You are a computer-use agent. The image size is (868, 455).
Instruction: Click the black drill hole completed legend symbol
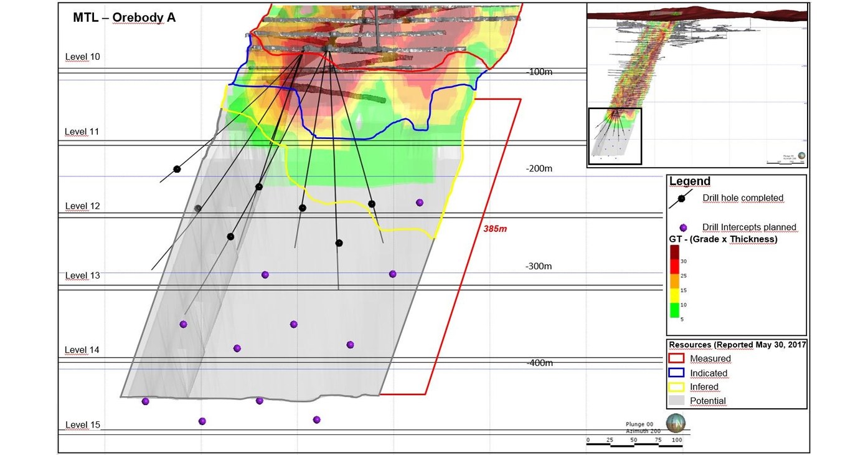pos(681,198)
